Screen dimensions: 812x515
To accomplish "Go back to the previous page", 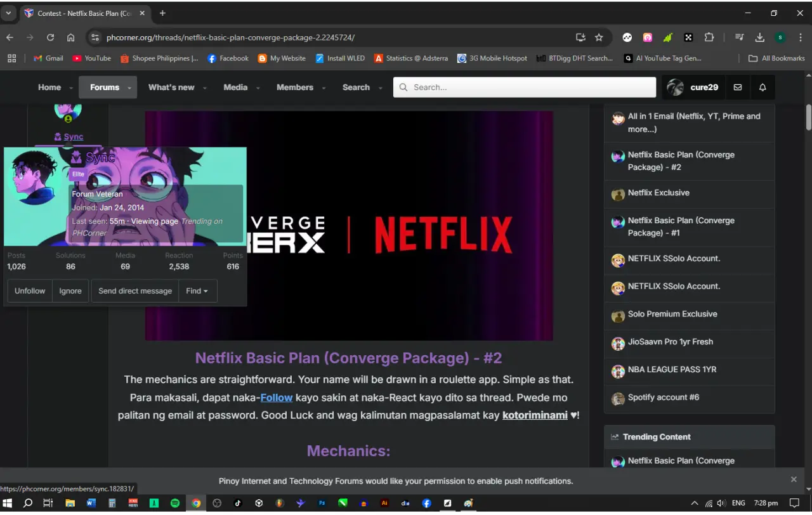I will [10, 37].
